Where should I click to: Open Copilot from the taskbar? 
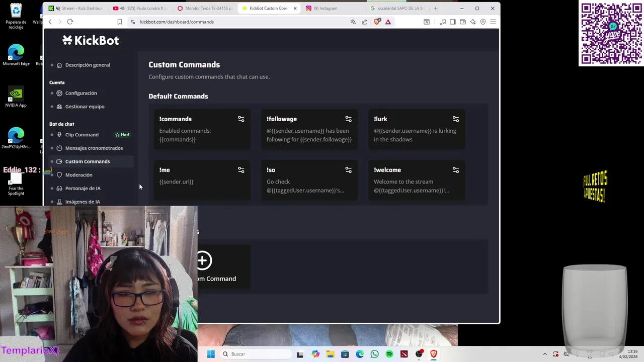[315, 354]
